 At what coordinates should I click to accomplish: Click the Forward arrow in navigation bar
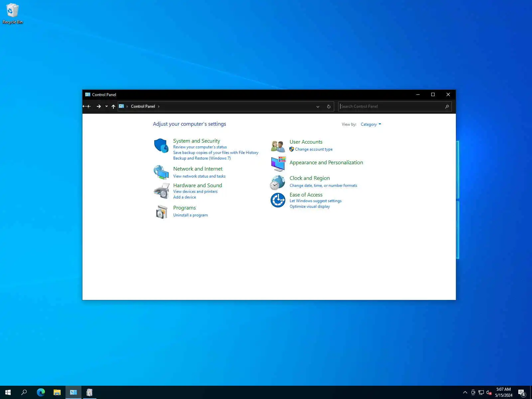point(98,106)
